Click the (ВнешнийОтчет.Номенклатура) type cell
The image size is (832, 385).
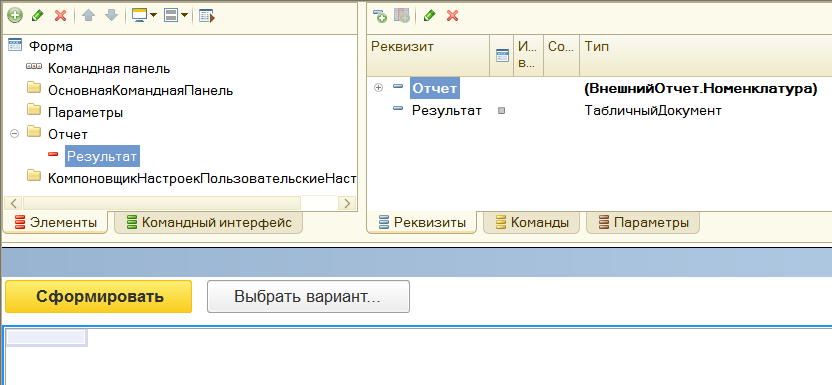700,89
